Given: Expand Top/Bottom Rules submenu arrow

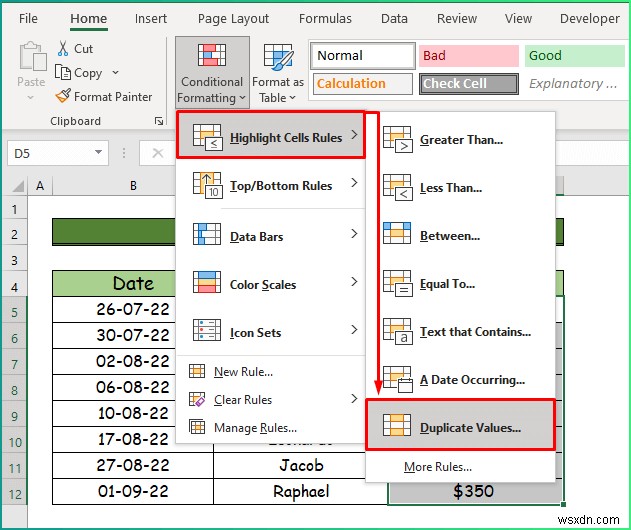Looking at the screenshot, I should [354, 183].
